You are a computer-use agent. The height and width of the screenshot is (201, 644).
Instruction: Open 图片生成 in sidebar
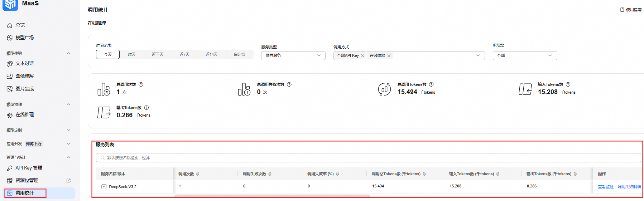tap(25, 89)
